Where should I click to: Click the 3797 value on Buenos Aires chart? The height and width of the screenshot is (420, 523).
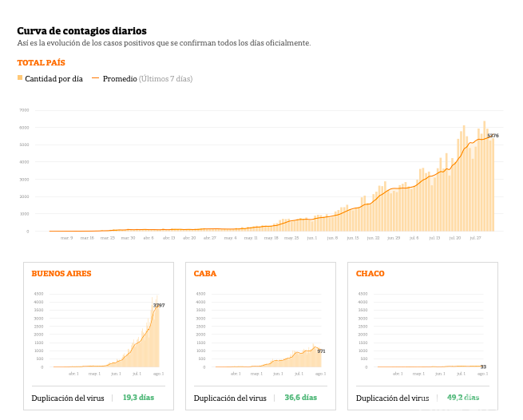[159, 305]
